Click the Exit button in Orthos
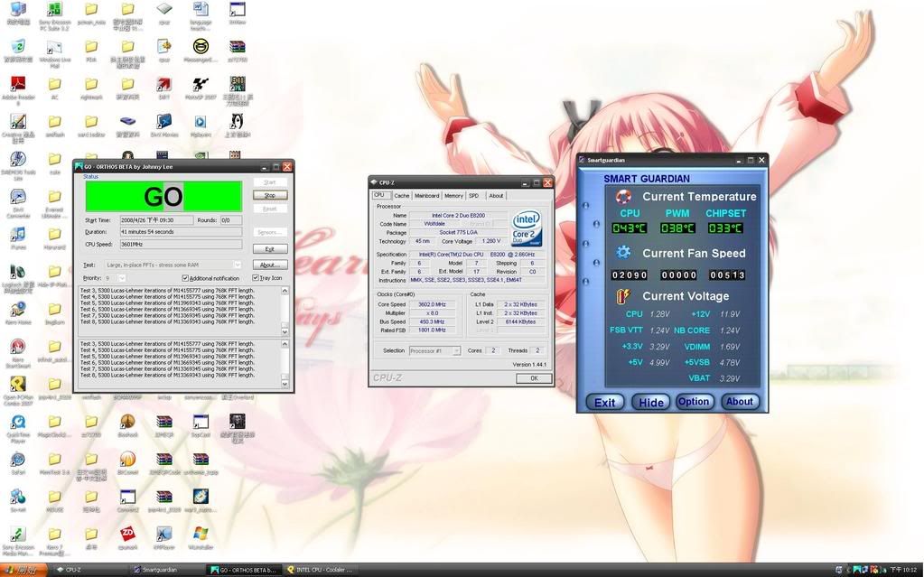Screen dimensions: 924x577 pos(270,248)
